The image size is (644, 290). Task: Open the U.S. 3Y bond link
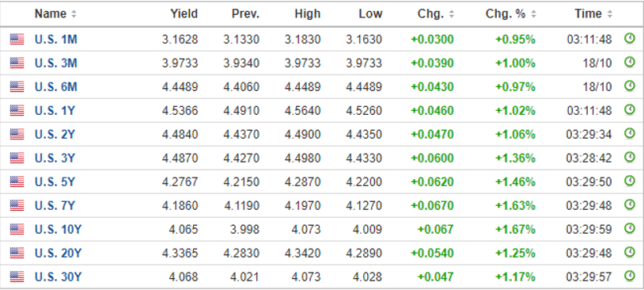(55, 158)
